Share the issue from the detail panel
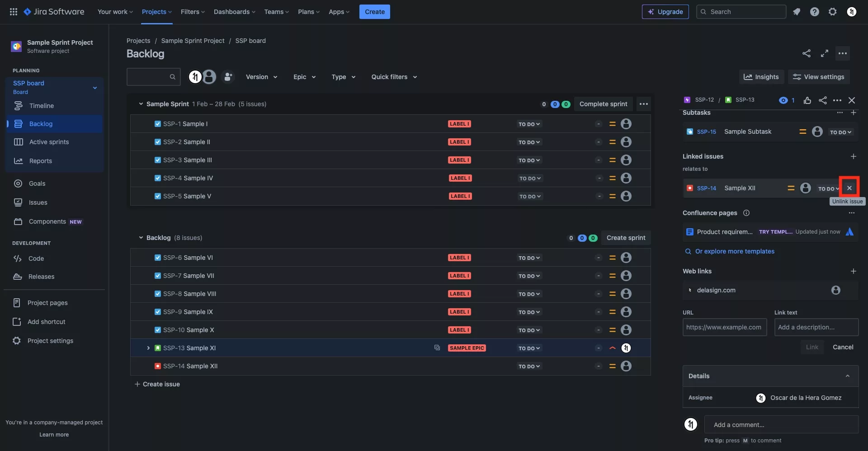 pyautogui.click(x=823, y=100)
